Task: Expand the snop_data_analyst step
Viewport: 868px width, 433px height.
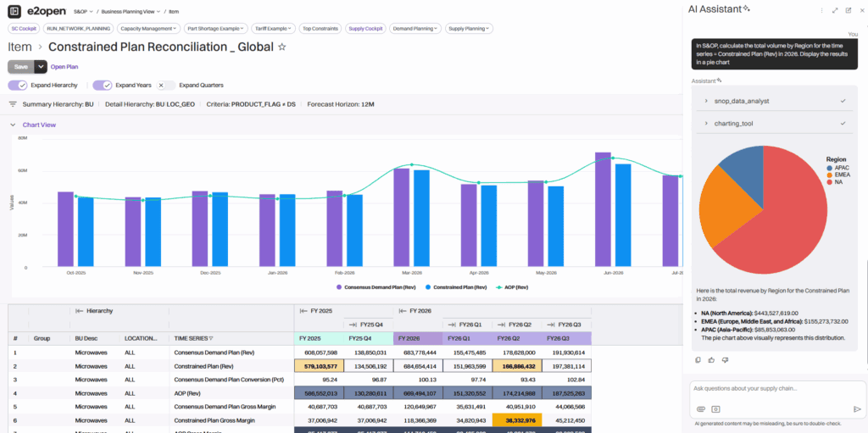Action: point(706,101)
